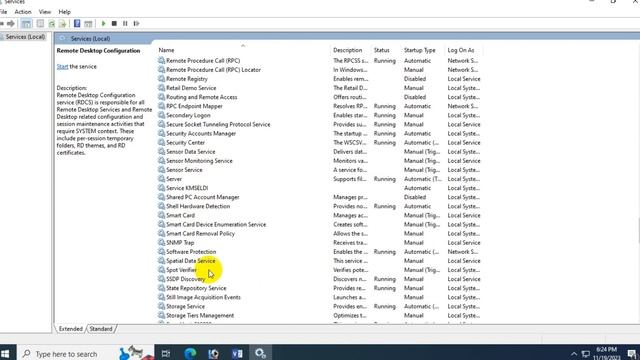Click the Forward navigation arrow in toolbar
This screenshot has width=640, height=360.
pos(11,24)
